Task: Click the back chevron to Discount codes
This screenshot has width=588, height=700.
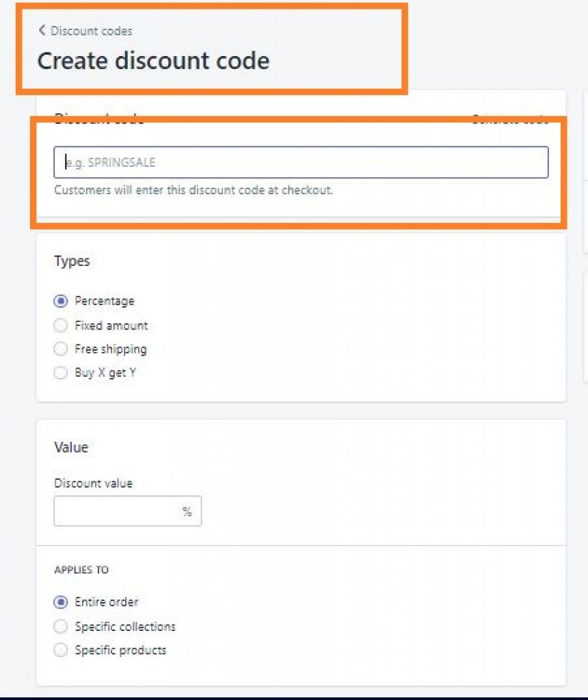Action: point(41,30)
